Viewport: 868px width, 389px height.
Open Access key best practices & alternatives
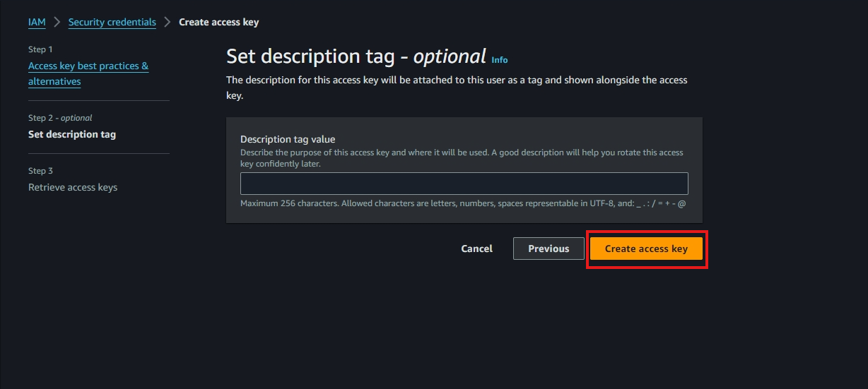click(88, 73)
